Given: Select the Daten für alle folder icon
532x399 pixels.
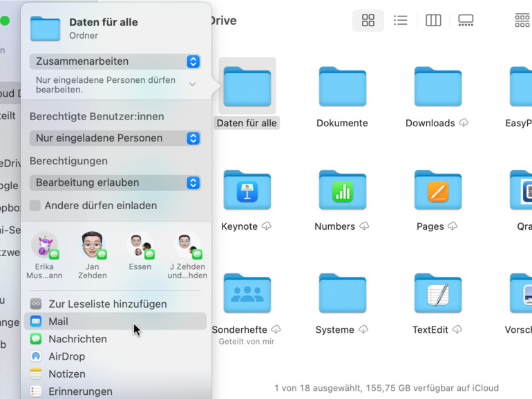Looking at the screenshot, I should coord(247,86).
